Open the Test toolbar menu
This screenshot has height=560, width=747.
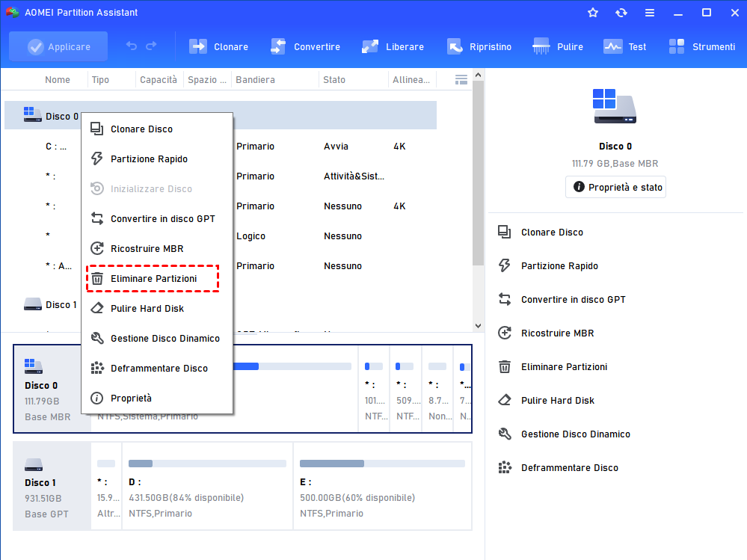(624, 46)
